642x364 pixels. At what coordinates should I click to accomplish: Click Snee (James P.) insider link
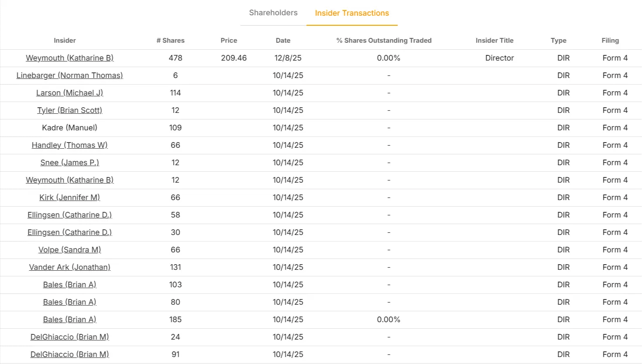pyautogui.click(x=69, y=163)
